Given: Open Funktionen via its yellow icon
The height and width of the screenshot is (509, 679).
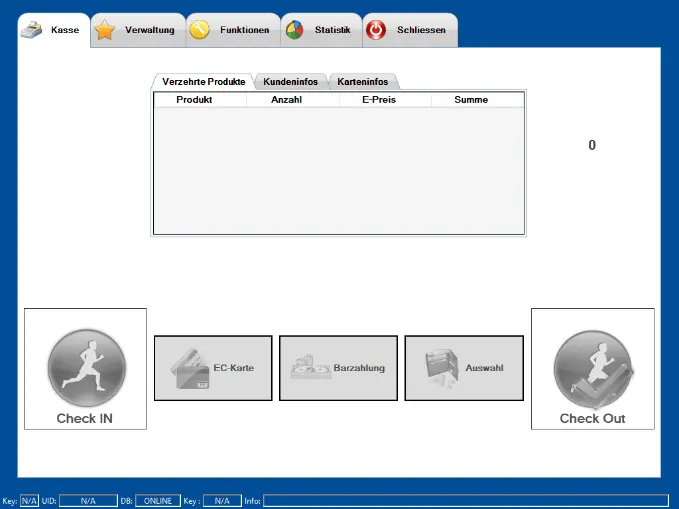Looking at the screenshot, I should pyautogui.click(x=200, y=30).
